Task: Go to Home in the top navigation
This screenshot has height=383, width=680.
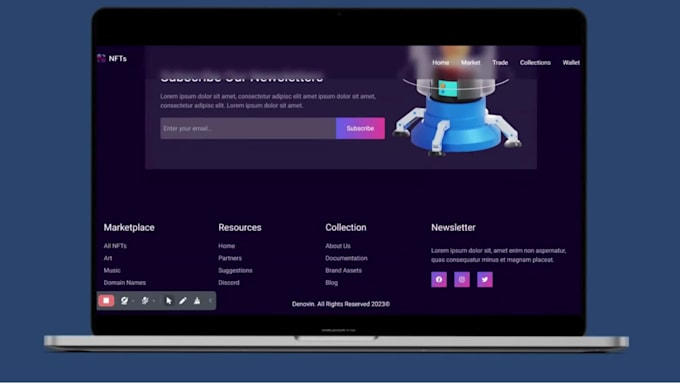Action: click(441, 62)
